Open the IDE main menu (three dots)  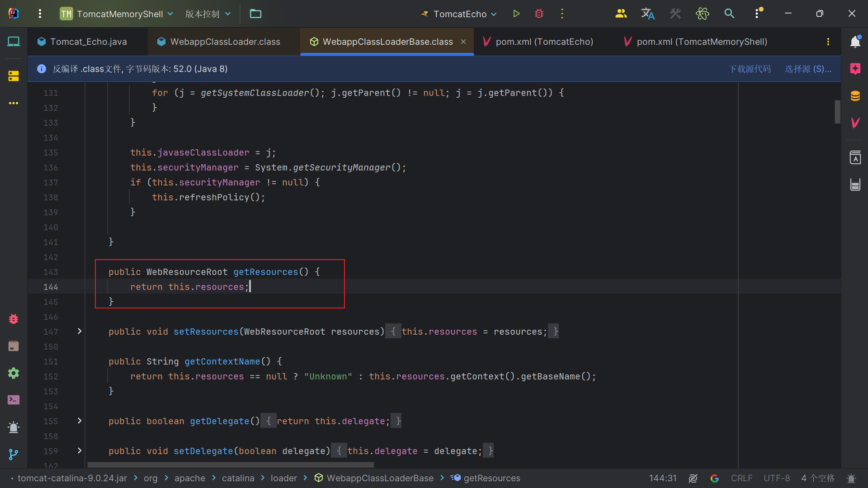(40, 14)
